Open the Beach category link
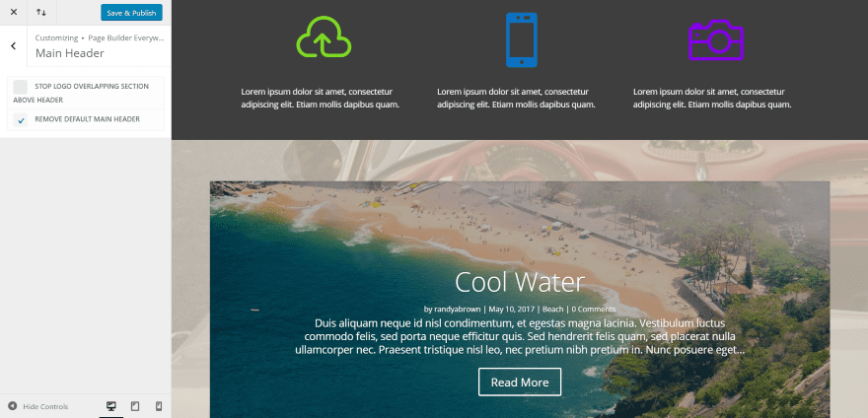Screen dimensions: 868x418 pos(552,309)
